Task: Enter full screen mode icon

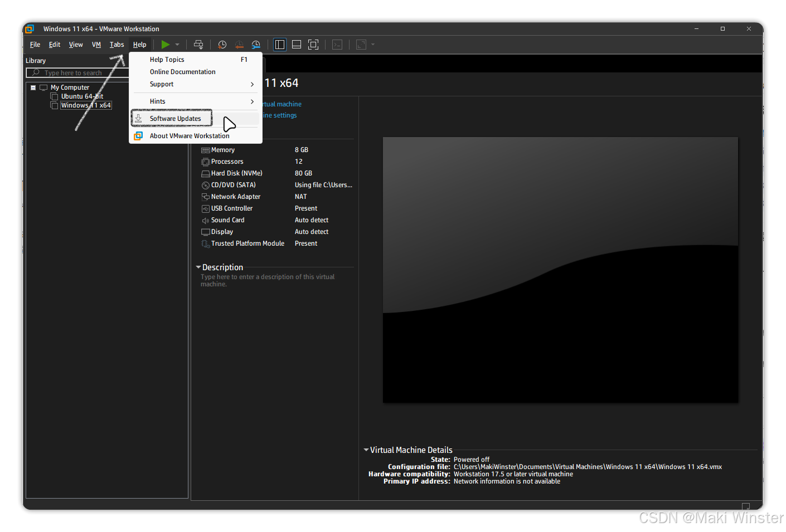Action: 313,45
